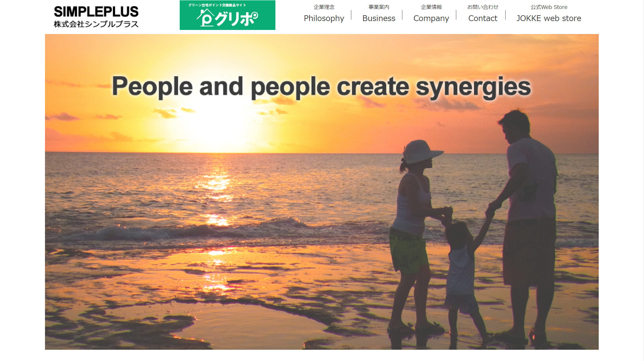Click the 企業理念 label
The width and height of the screenshot is (644, 361).
coord(324,7)
